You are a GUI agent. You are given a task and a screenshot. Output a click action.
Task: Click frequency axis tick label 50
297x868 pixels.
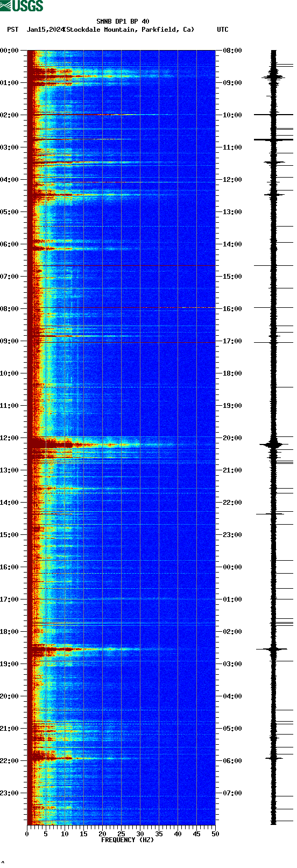pyautogui.click(x=215, y=834)
